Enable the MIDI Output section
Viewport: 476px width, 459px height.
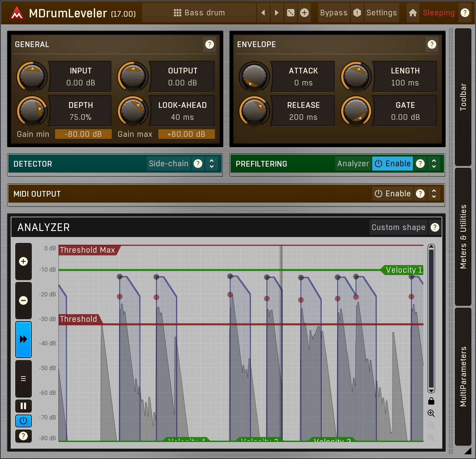[393, 194]
